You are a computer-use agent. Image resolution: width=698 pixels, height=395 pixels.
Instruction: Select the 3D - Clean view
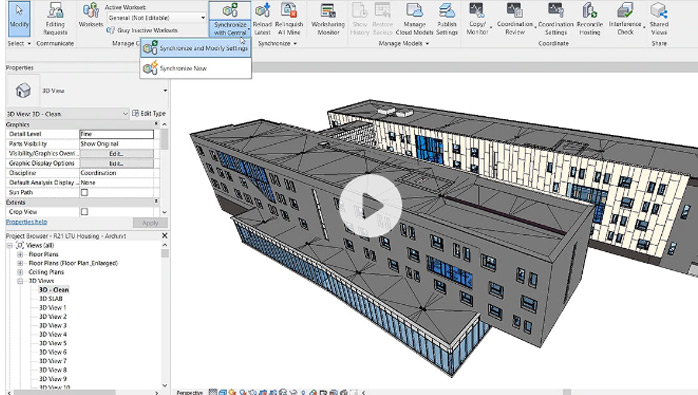[x=54, y=290]
